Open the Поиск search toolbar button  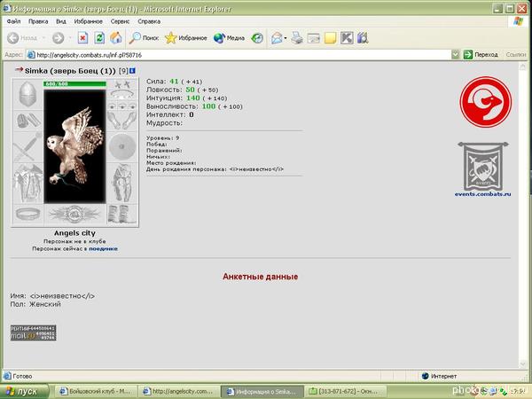click(x=144, y=38)
